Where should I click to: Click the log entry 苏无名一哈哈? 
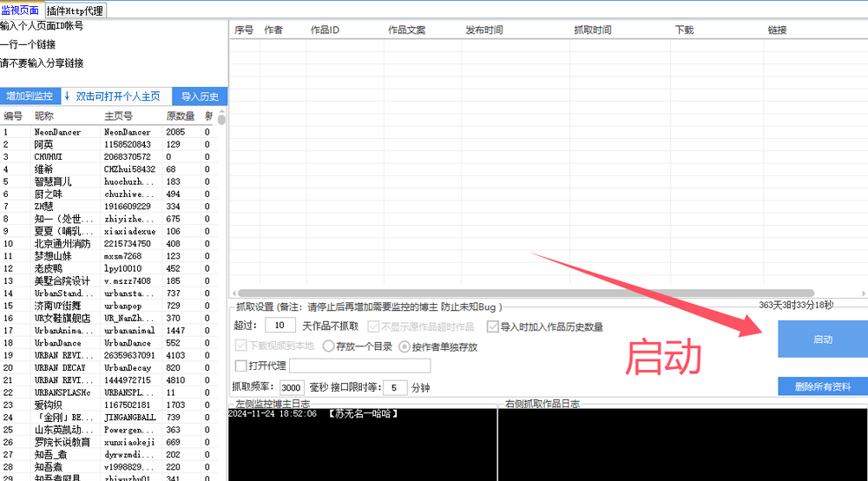pos(363,413)
